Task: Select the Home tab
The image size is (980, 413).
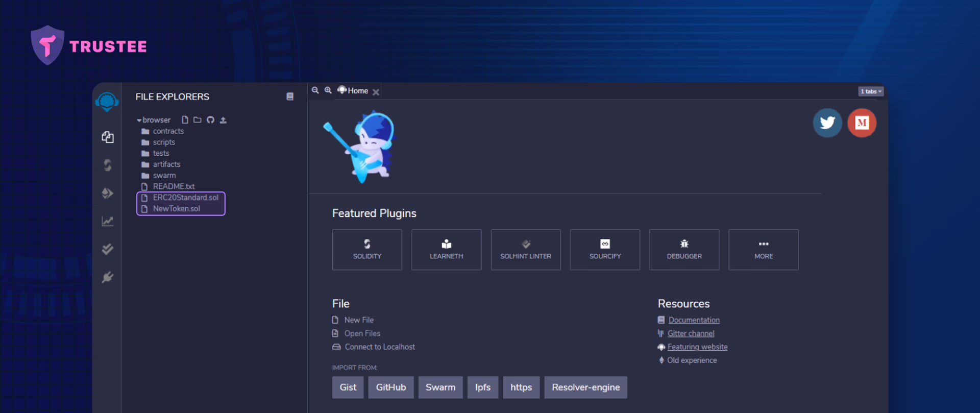Action: coord(353,90)
